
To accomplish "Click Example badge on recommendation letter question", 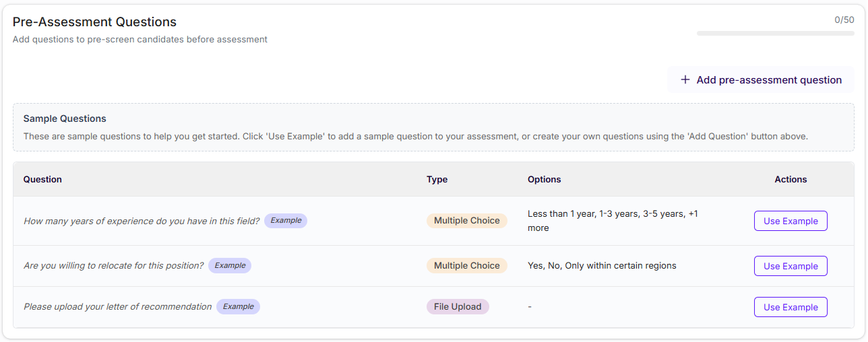I will (x=238, y=306).
